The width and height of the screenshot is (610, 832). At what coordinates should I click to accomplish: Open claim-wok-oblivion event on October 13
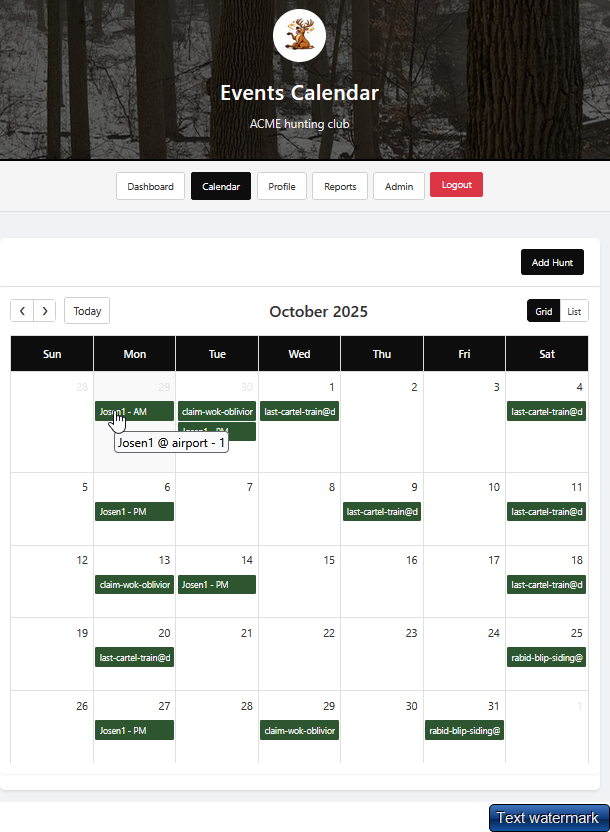pos(134,584)
